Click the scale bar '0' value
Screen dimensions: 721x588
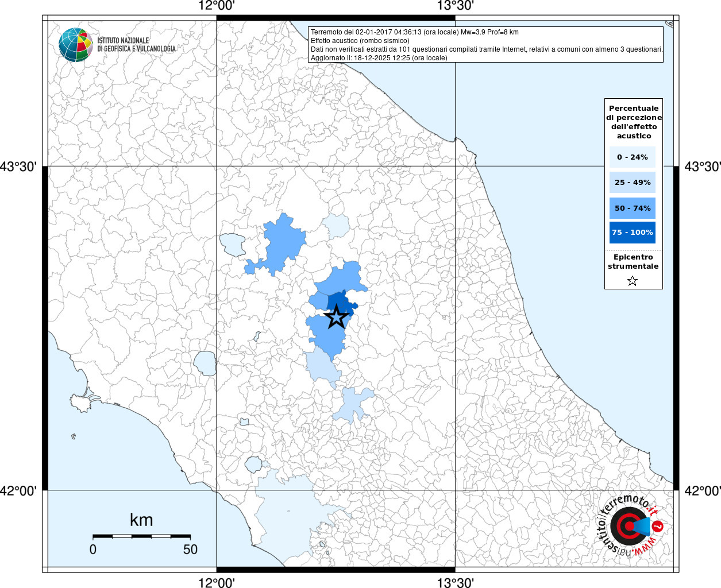(x=93, y=550)
